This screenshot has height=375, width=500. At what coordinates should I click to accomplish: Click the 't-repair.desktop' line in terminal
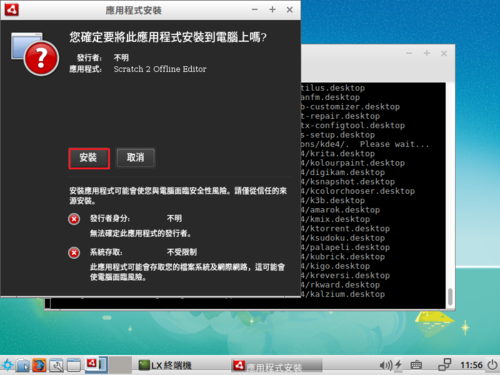coord(341,116)
